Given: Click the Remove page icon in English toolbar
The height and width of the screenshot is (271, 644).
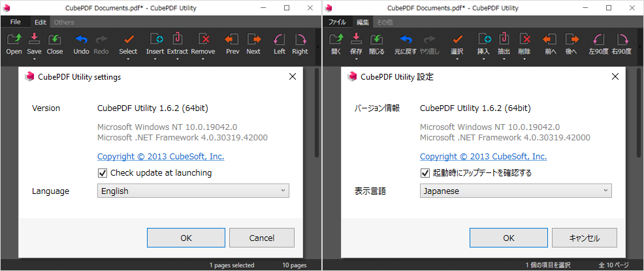Looking at the screenshot, I should click(x=203, y=39).
